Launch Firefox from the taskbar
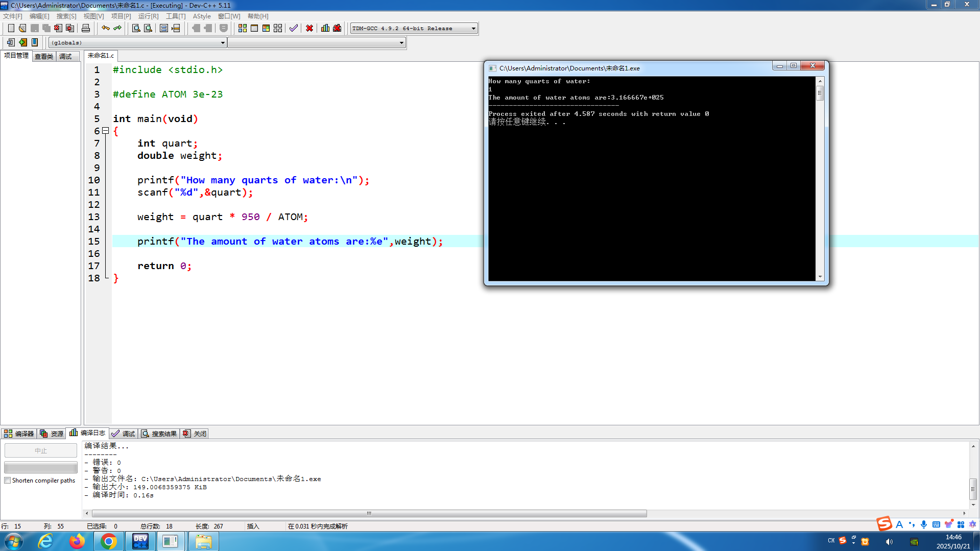The height and width of the screenshot is (551, 980). [77, 541]
